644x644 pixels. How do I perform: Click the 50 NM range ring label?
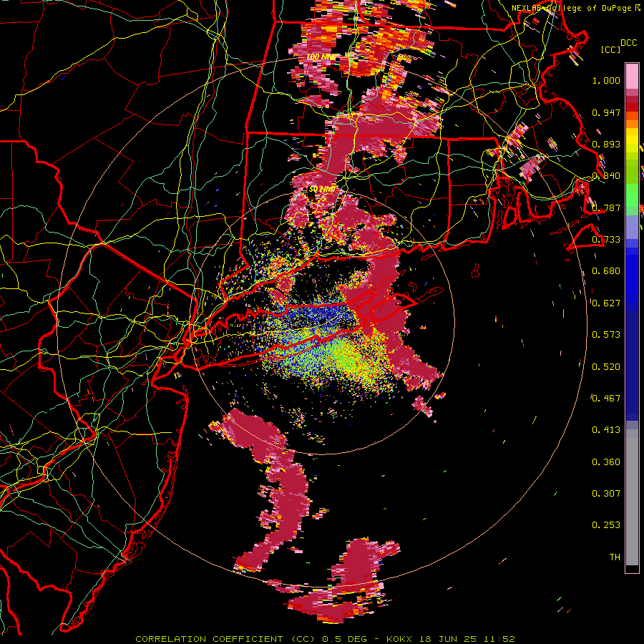coord(321,190)
